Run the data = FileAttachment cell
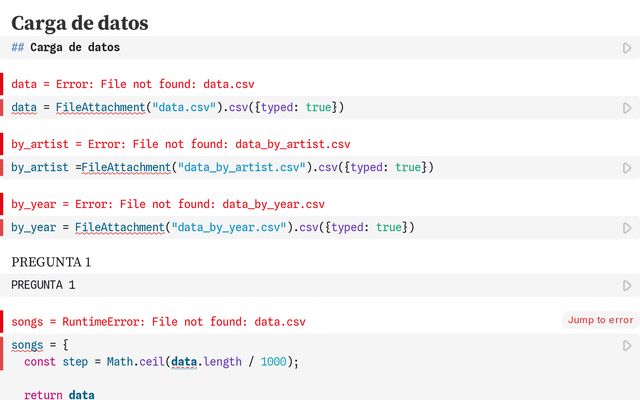 coord(627,108)
